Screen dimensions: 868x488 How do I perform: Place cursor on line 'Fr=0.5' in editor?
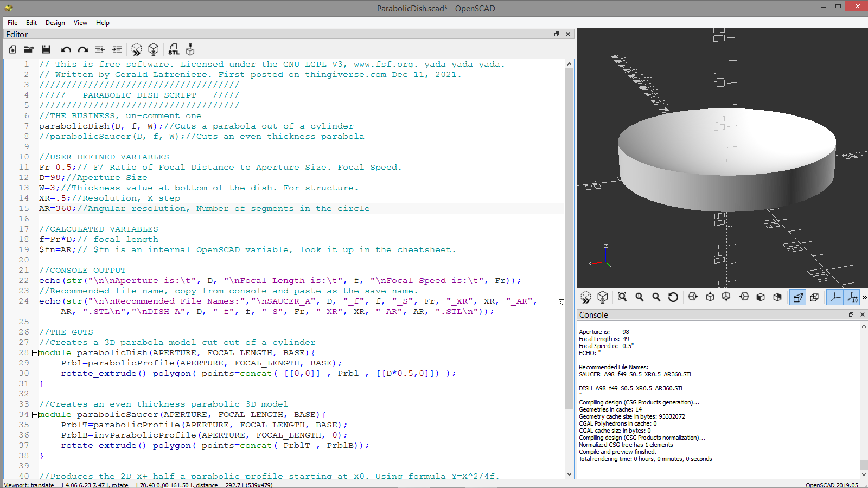pos(220,168)
